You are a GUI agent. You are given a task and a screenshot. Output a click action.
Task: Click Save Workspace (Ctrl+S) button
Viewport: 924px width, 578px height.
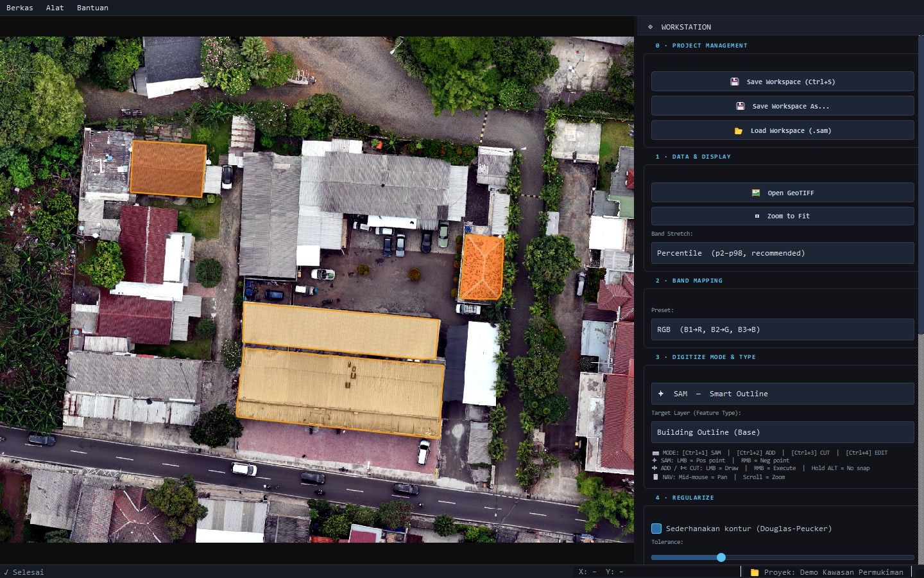782,82
